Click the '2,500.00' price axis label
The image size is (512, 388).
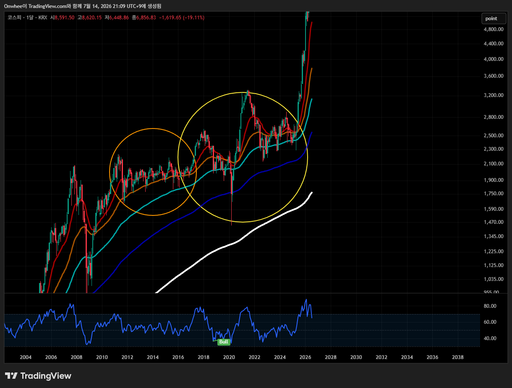coord(494,135)
